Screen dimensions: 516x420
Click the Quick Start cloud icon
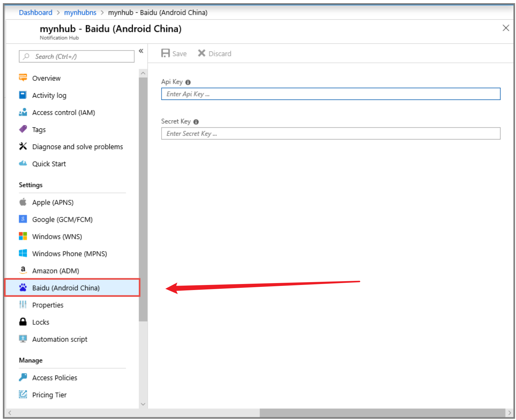[x=23, y=164]
